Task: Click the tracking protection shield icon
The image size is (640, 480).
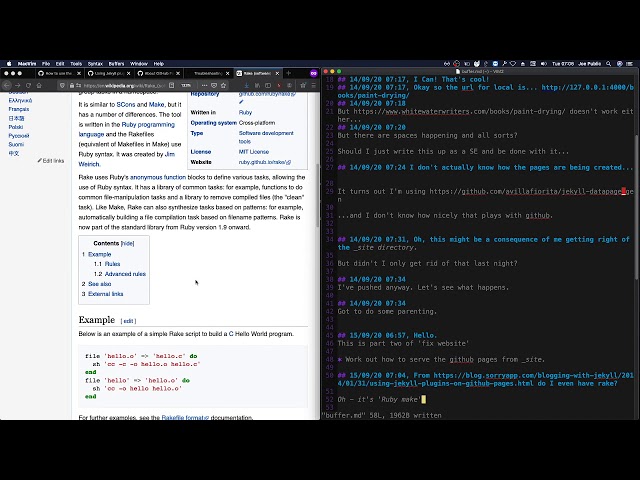Action: pyautogui.click(x=62, y=85)
